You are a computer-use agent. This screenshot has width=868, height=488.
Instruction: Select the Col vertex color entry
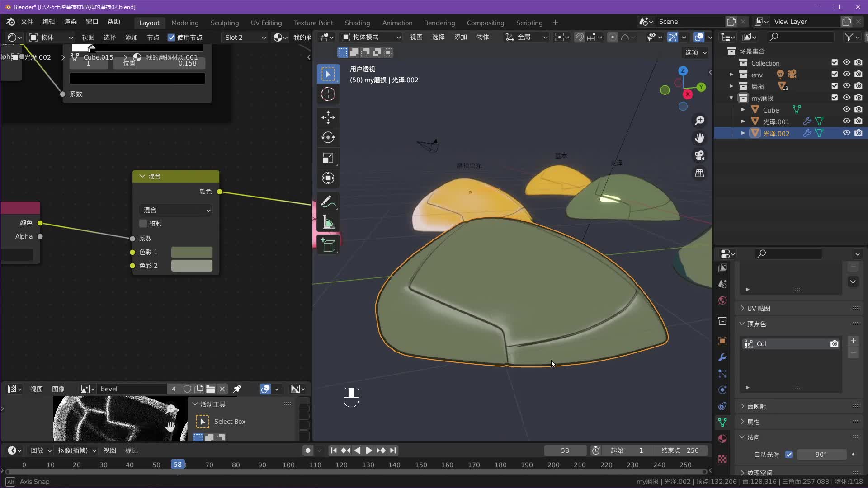tap(791, 344)
